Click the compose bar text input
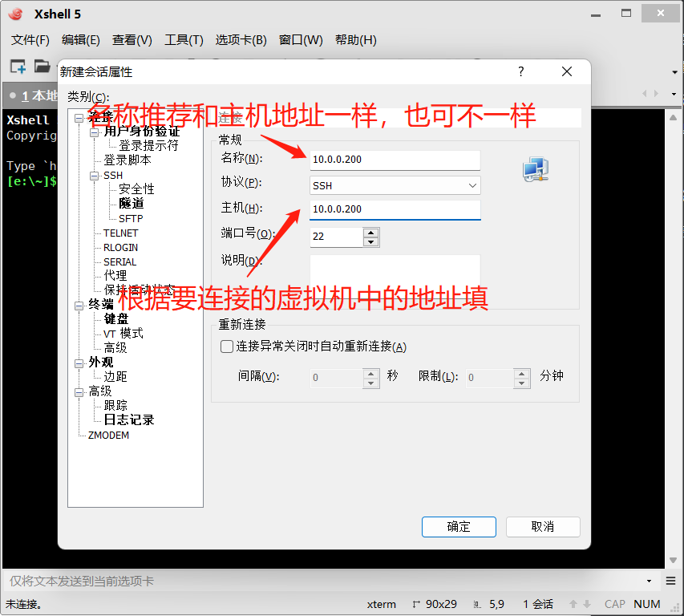This screenshot has width=684, height=616. click(323, 581)
